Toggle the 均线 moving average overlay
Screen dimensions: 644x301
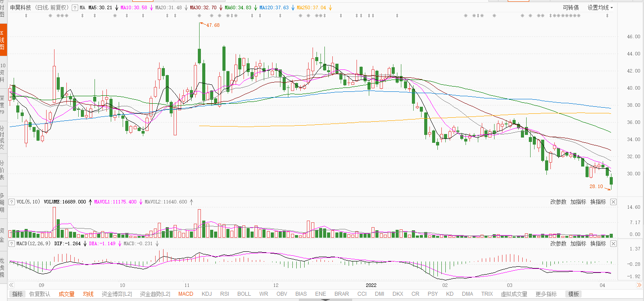88,294
